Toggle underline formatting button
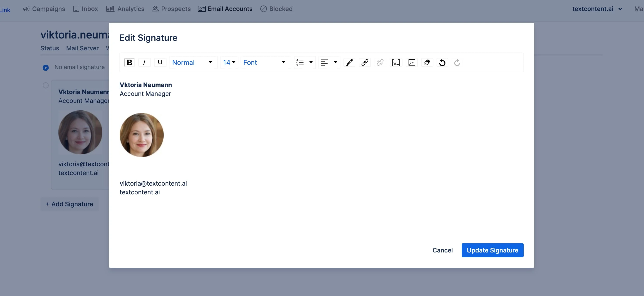The image size is (644, 296). tap(160, 62)
